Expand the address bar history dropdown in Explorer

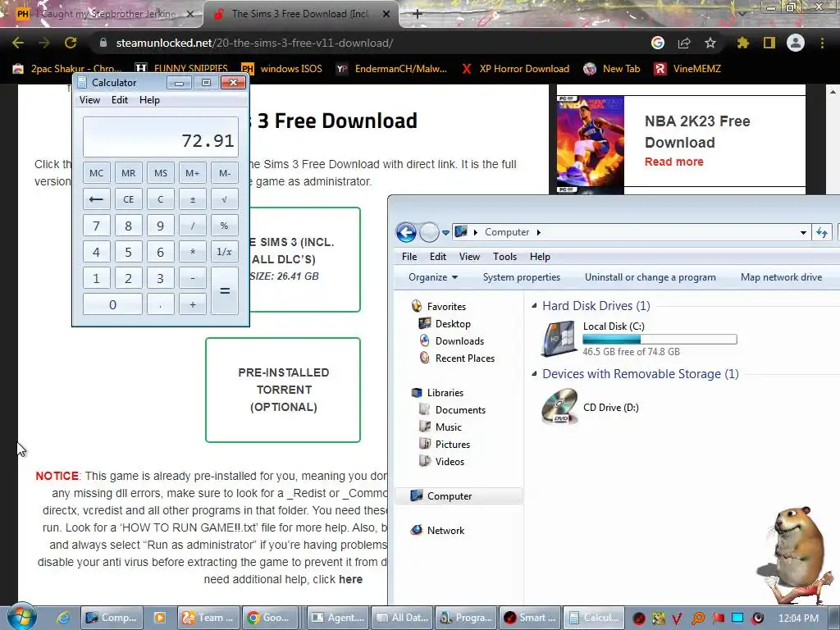[803, 232]
